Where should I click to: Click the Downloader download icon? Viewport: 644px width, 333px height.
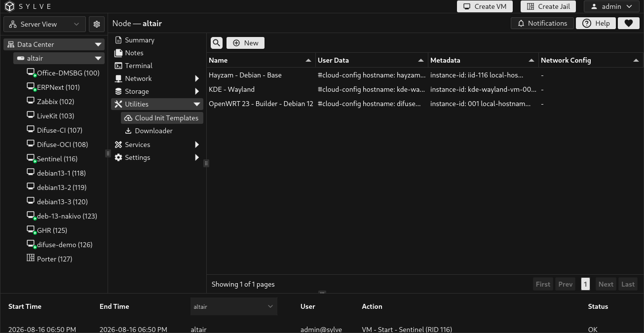[x=128, y=131]
